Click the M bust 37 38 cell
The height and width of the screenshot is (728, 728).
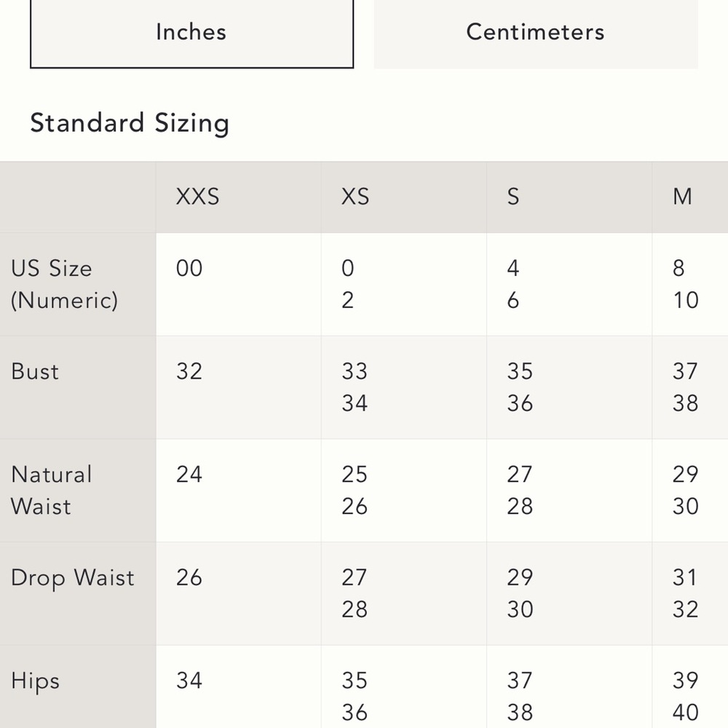(690, 387)
